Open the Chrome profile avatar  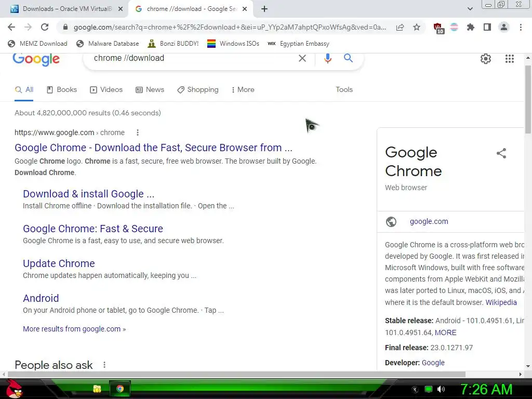coord(504,27)
